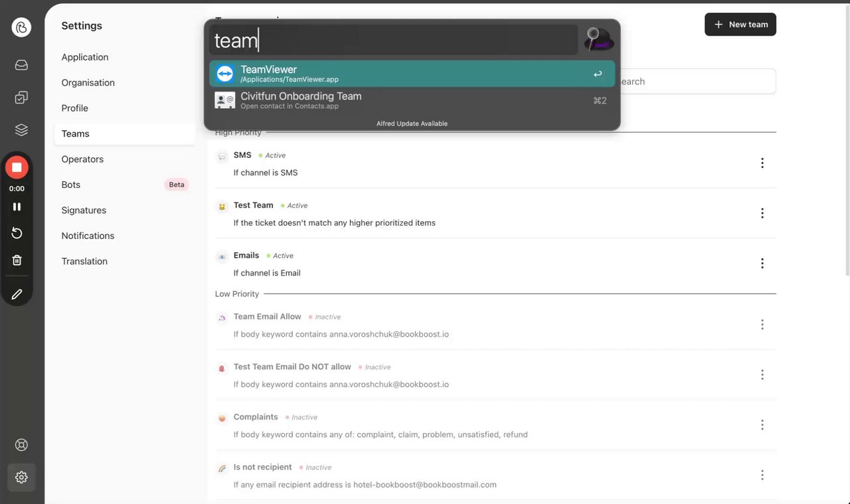Click the Civitfun contact card icon
Image resolution: width=850 pixels, height=504 pixels.
pyautogui.click(x=225, y=100)
